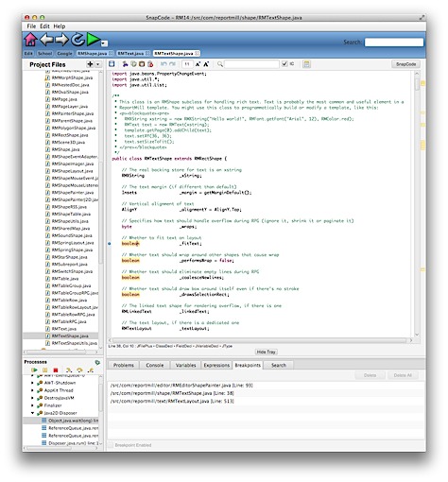Click the red Stop process icon

click(56, 370)
